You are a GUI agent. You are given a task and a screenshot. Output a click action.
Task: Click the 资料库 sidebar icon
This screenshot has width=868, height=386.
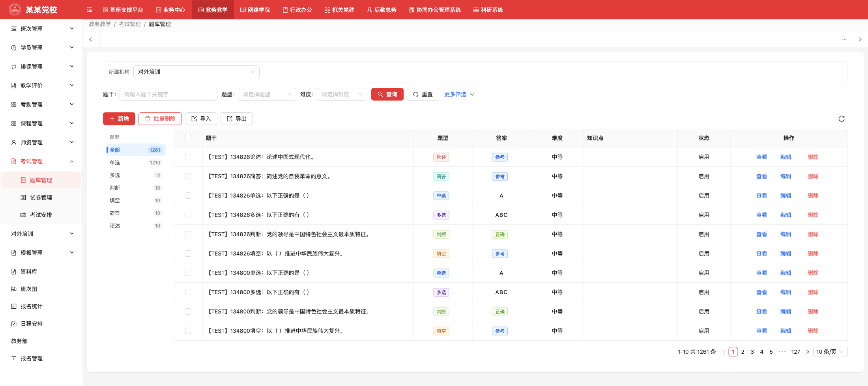pyautogui.click(x=14, y=272)
